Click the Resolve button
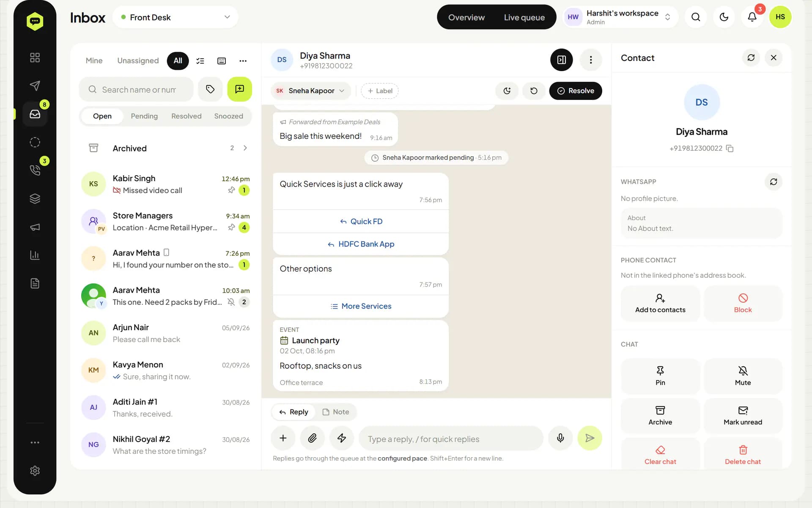This screenshot has height=508, width=812. (x=575, y=91)
